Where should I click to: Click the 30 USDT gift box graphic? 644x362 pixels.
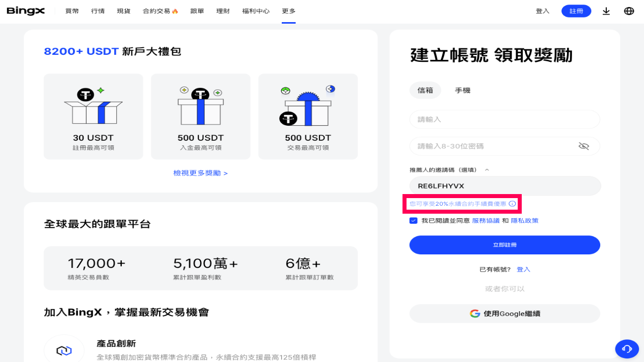(x=93, y=106)
